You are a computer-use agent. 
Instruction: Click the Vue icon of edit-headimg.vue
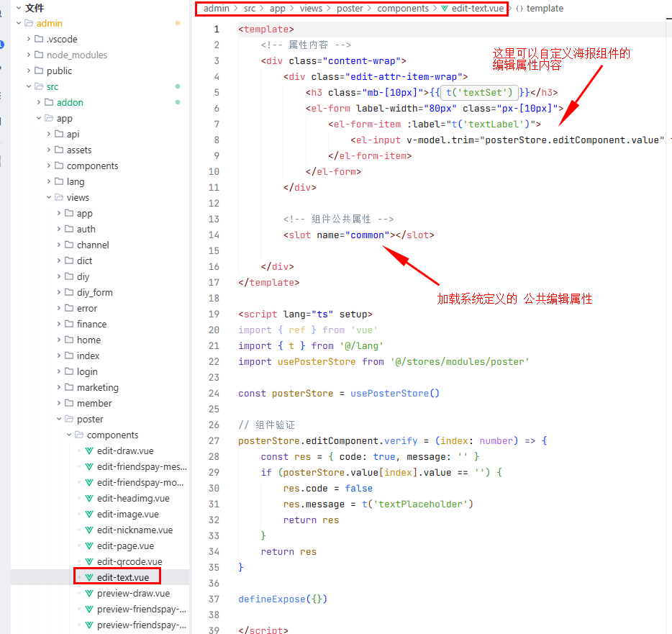(x=89, y=499)
